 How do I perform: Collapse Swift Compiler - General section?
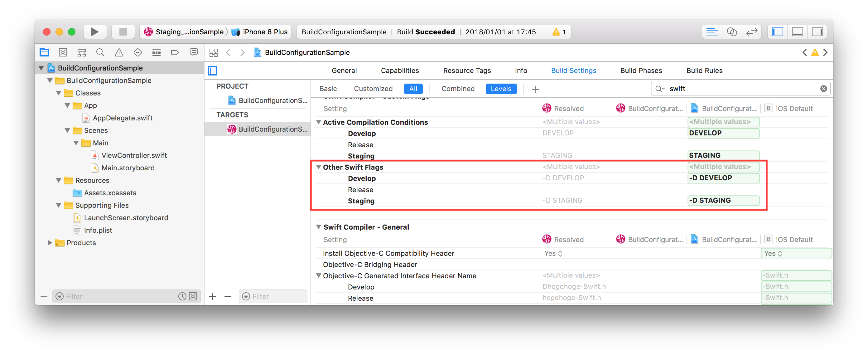318,227
